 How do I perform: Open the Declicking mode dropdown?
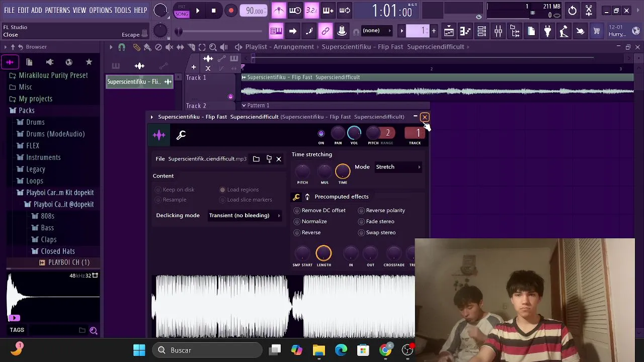tap(245, 215)
